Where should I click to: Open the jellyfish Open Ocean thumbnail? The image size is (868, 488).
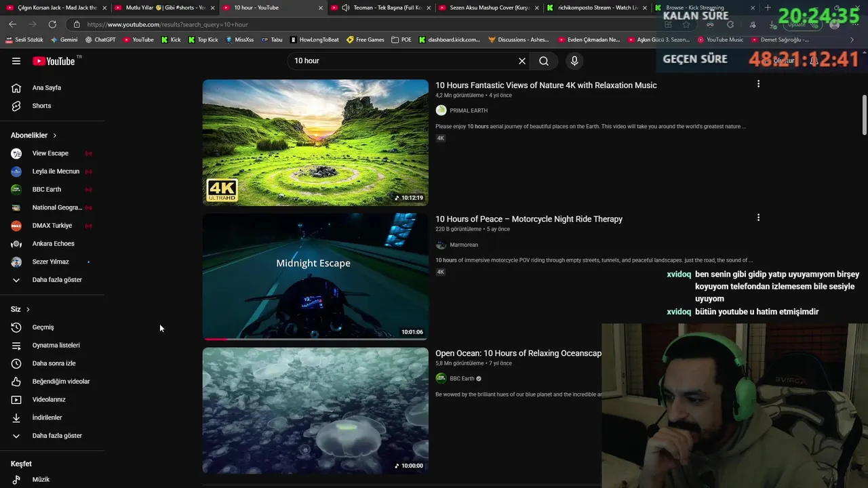click(315, 410)
